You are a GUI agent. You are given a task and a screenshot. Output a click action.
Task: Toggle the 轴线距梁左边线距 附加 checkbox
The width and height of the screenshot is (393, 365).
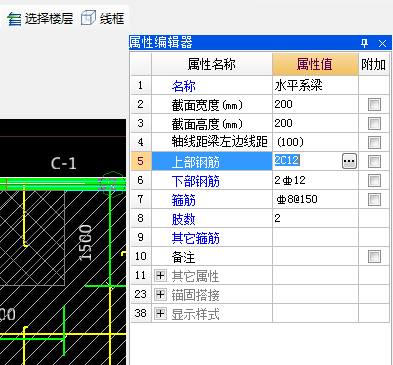point(374,142)
